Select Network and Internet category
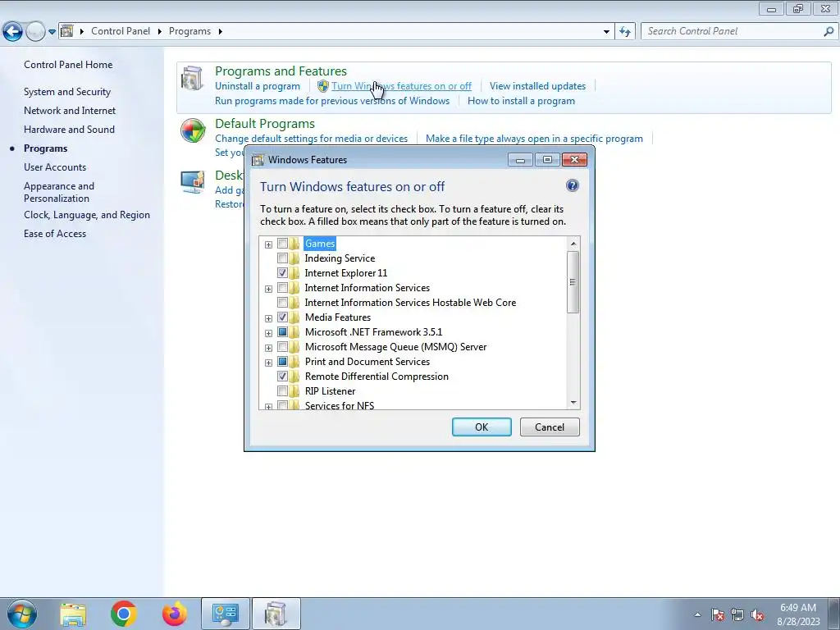The height and width of the screenshot is (630, 840). (x=70, y=111)
